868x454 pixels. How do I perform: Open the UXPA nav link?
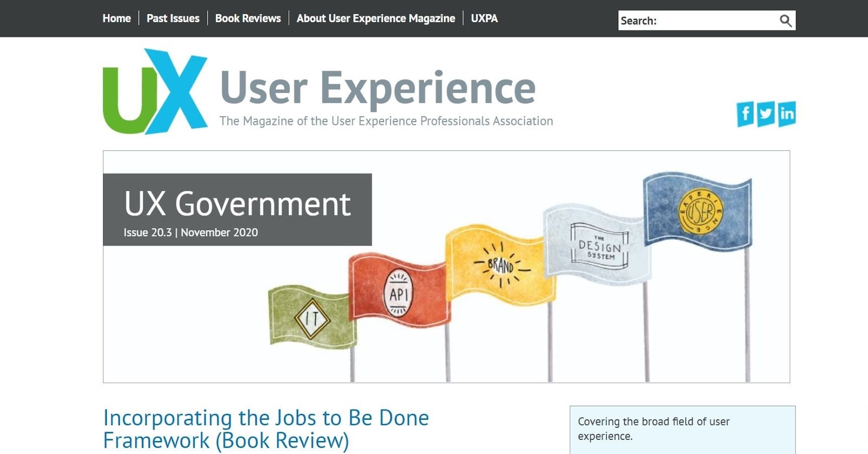point(484,18)
